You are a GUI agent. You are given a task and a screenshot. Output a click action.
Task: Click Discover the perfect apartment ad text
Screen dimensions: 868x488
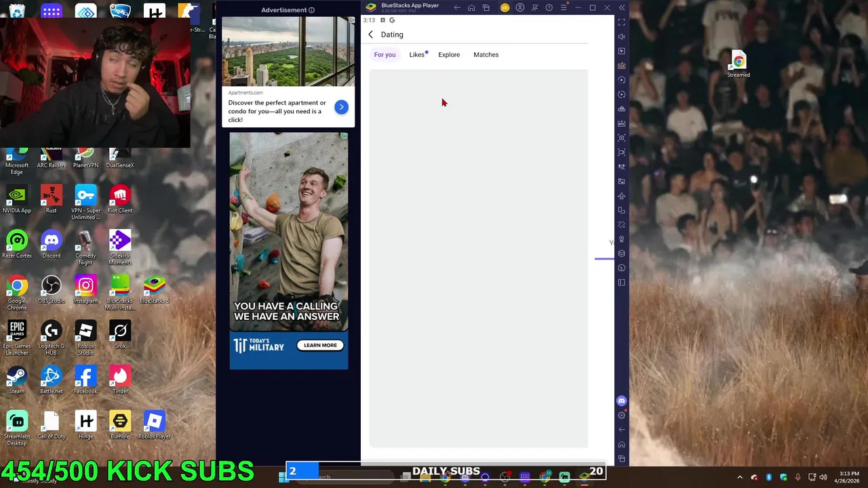click(277, 111)
